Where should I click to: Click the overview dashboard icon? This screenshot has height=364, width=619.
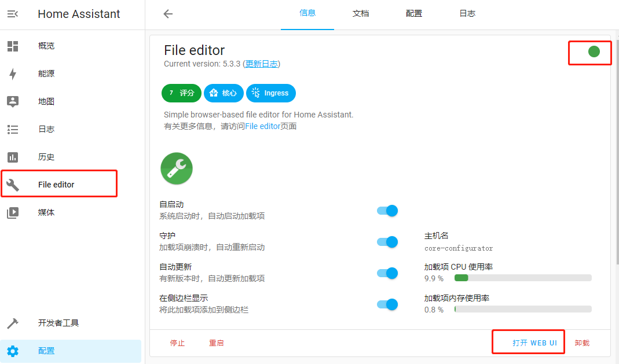13,46
